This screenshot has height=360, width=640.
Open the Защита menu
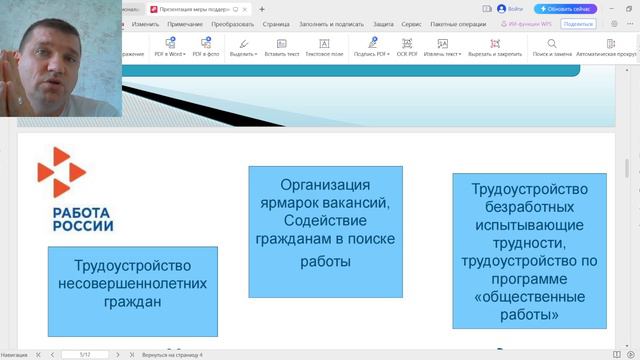383,24
